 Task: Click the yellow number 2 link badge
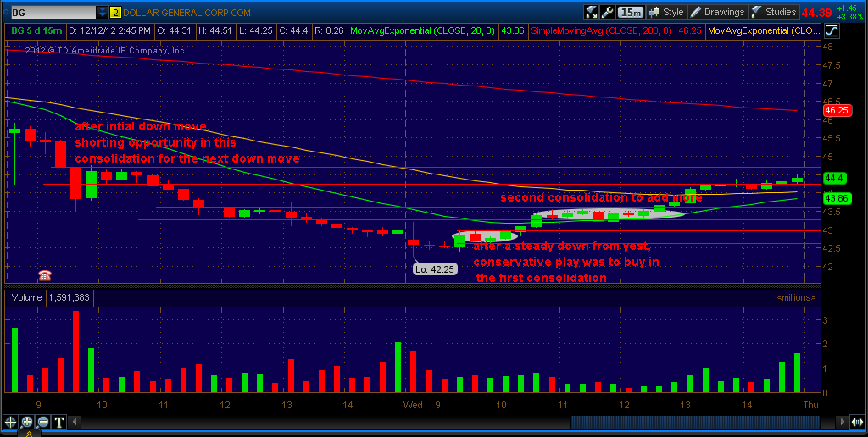pos(115,12)
